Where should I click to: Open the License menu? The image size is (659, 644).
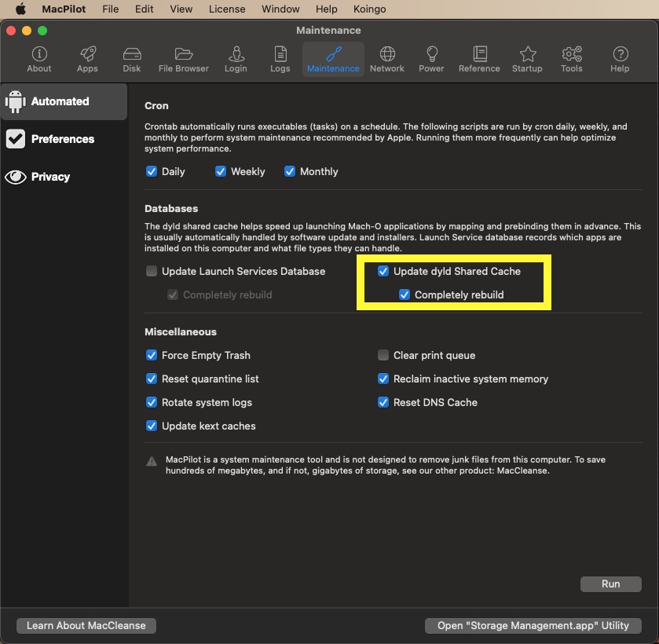point(227,9)
